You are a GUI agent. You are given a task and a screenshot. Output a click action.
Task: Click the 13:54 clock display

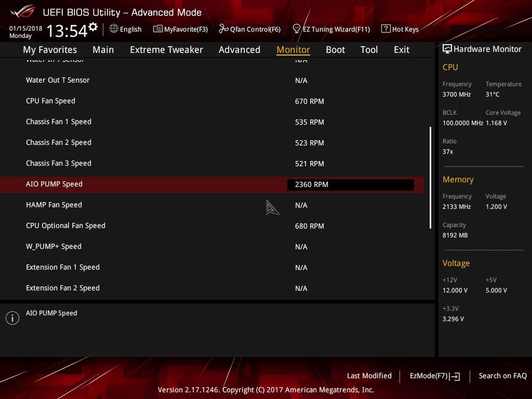click(x=67, y=31)
